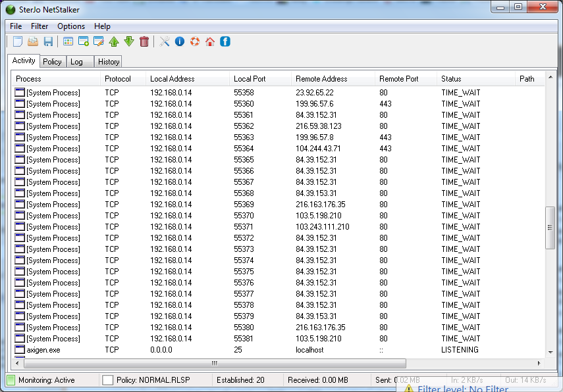Visit the SterJo Facebook page
This screenshot has height=392, width=563.
coord(224,41)
